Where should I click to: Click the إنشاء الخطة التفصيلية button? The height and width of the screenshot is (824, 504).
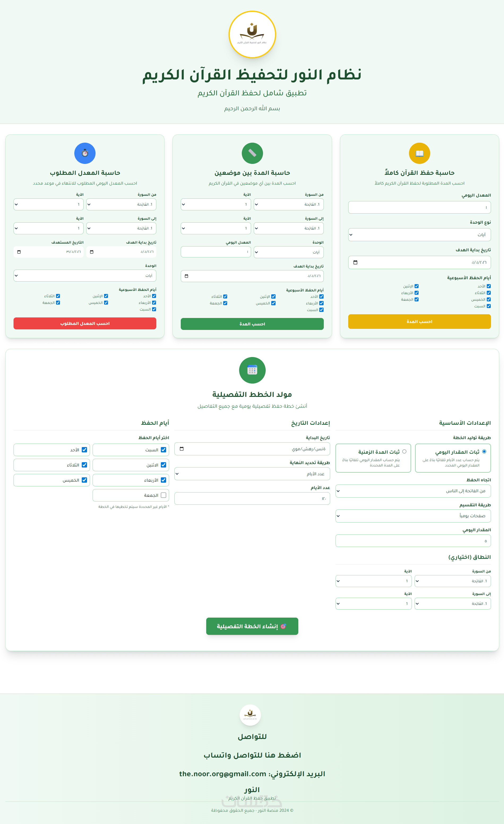[x=252, y=626]
